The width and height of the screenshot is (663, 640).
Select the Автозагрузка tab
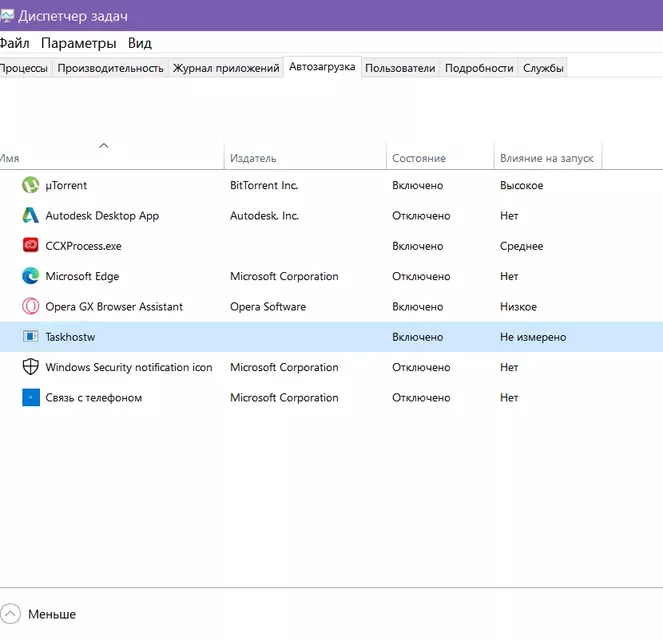coord(322,67)
